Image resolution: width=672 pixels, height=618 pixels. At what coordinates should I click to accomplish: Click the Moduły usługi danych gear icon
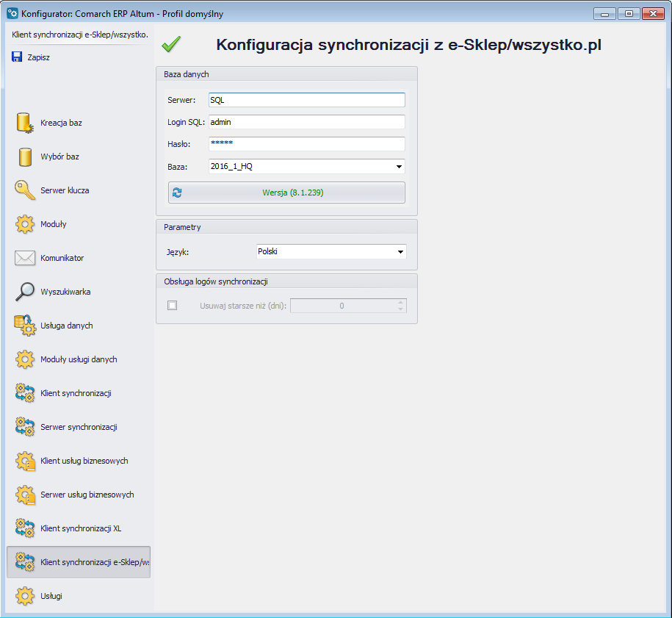click(25, 359)
